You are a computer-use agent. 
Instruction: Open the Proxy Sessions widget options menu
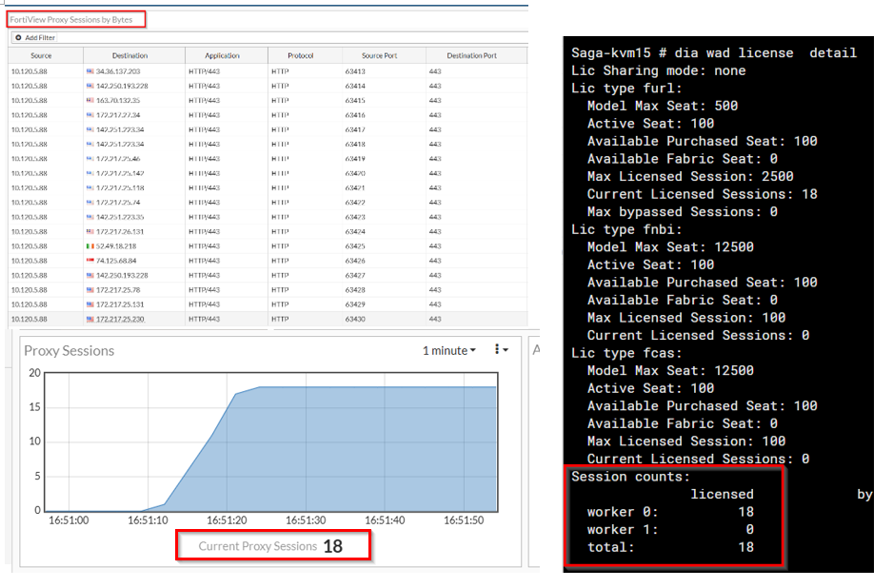501,349
